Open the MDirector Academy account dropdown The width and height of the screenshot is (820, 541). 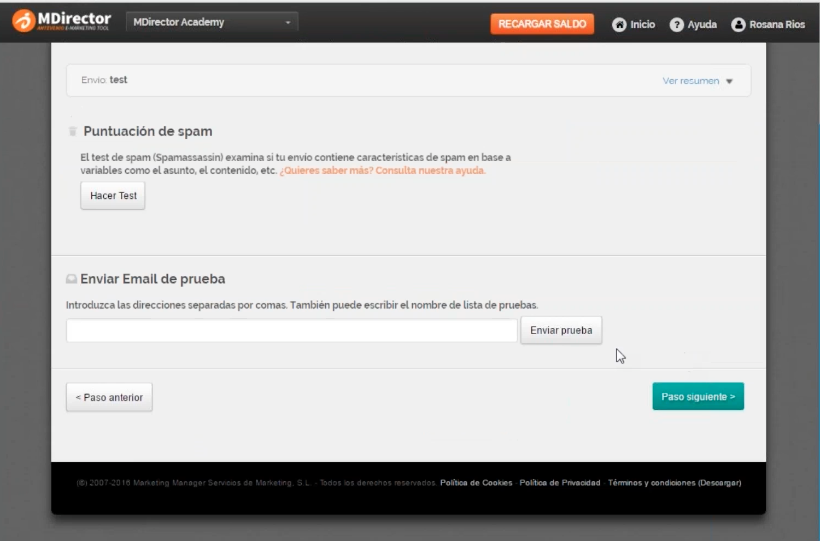[x=212, y=22]
